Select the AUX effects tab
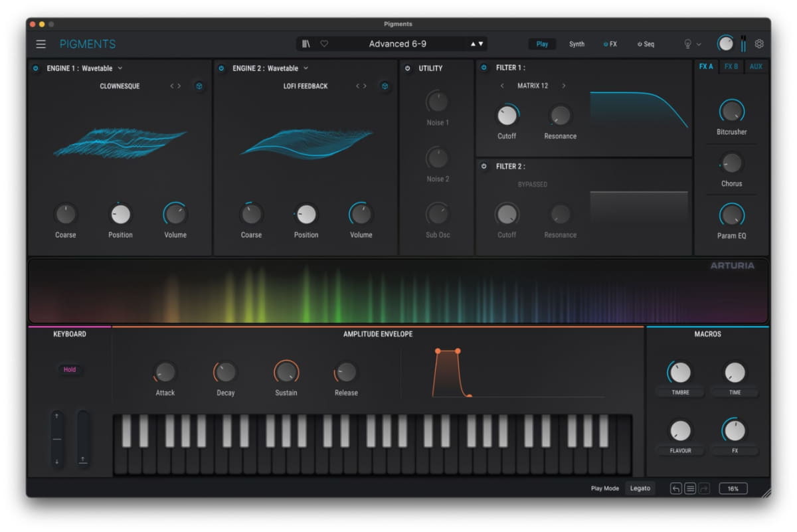The width and height of the screenshot is (797, 532). pyautogui.click(x=756, y=66)
